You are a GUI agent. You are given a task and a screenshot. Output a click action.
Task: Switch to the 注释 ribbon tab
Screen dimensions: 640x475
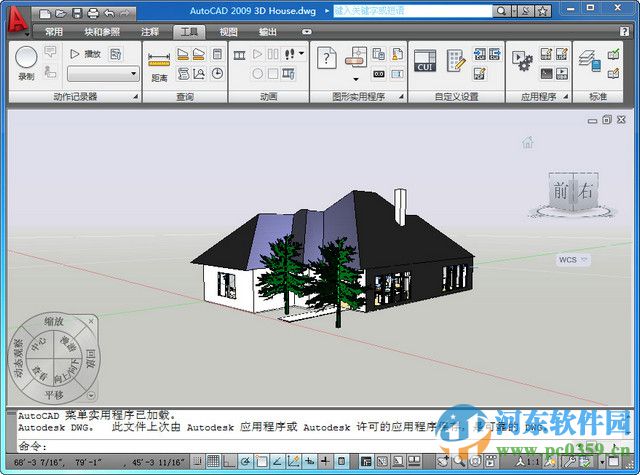[149, 32]
